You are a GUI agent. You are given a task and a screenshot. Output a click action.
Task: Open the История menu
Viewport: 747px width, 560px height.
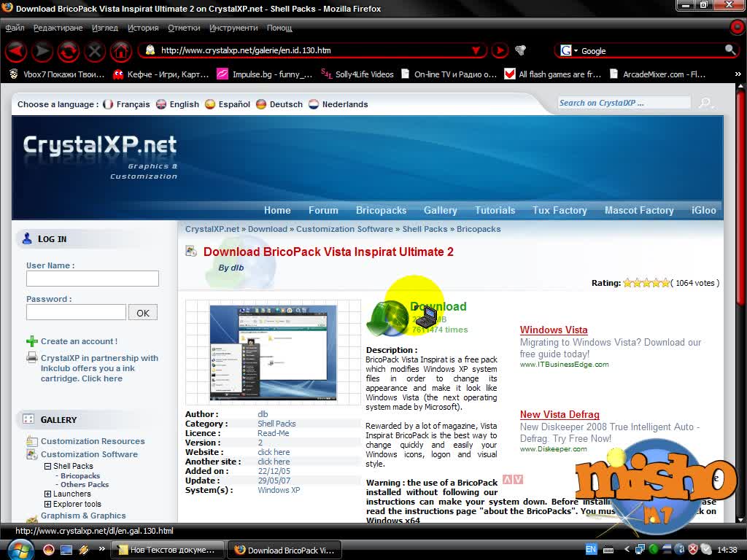[x=143, y=28]
